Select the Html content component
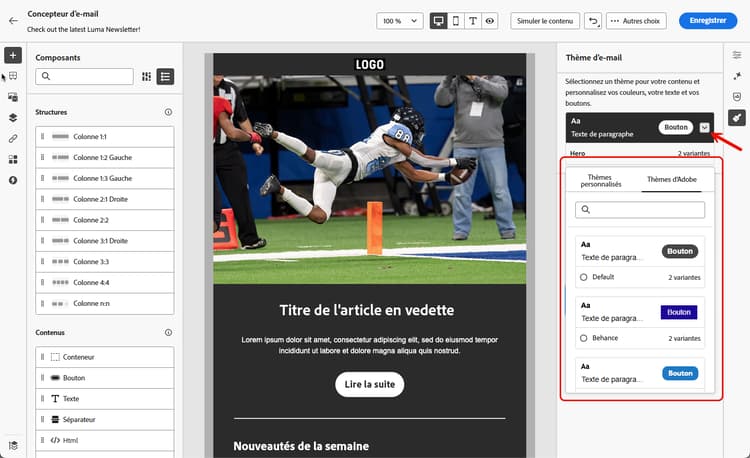This screenshot has width=750, height=458. pyautogui.click(x=105, y=440)
